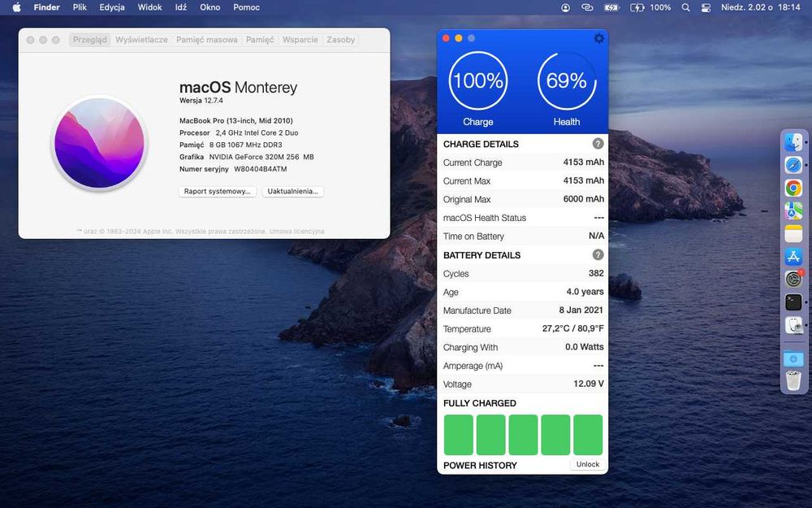Open the Pomoc menu
This screenshot has width=812, height=508.
[x=246, y=7]
